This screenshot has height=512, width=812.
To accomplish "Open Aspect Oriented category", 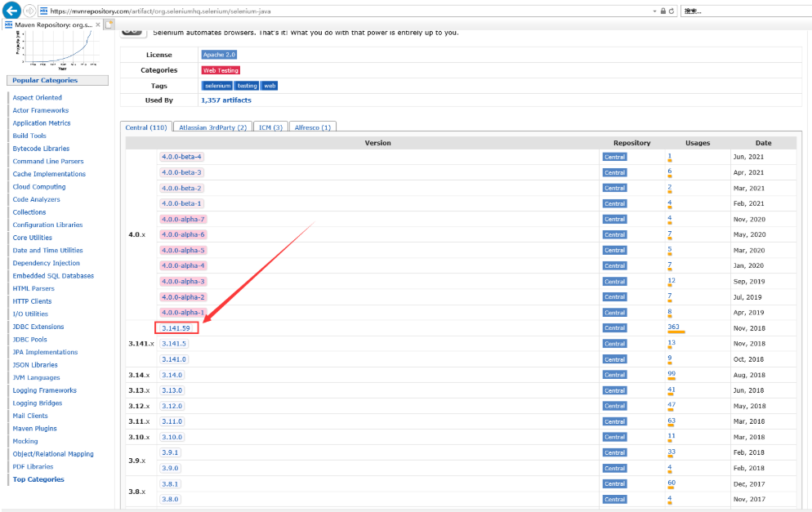I will (x=38, y=97).
